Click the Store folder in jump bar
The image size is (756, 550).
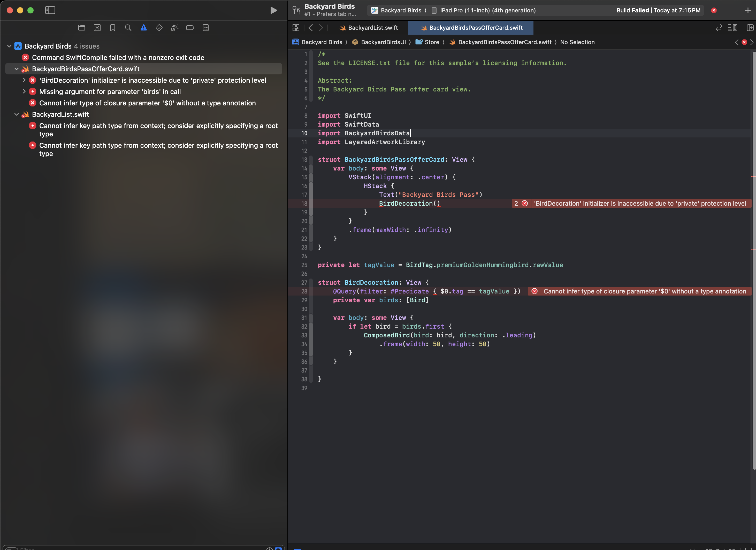pos(427,42)
